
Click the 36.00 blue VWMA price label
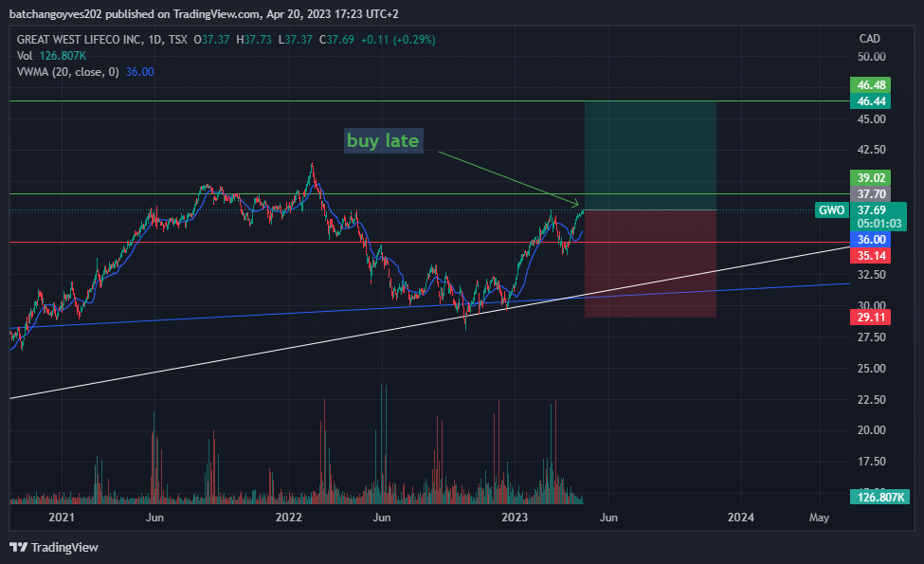pos(871,239)
